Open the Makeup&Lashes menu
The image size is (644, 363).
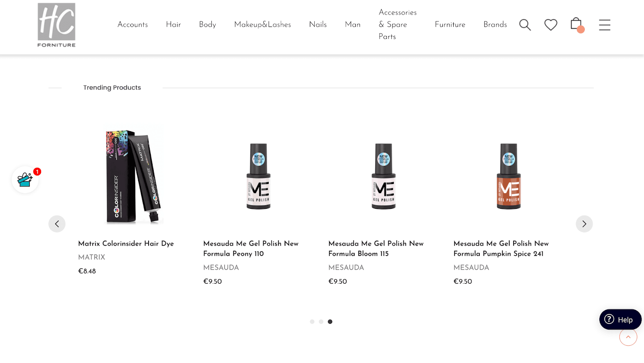coord(262,25)
